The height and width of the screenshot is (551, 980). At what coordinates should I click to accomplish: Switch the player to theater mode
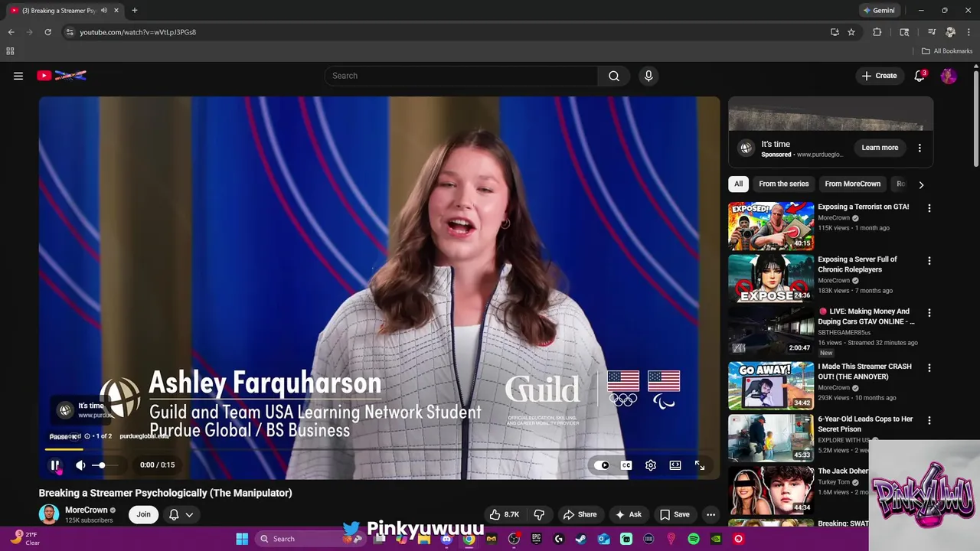coord(675,465)
